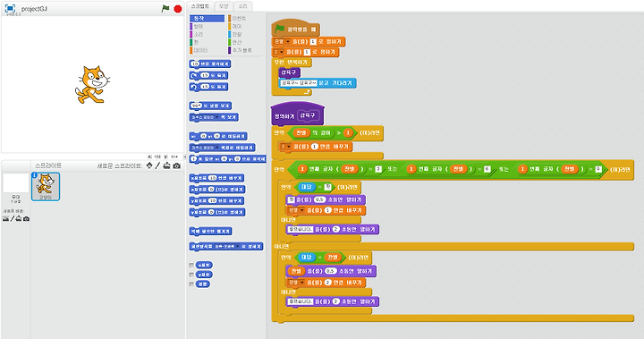The height and width of the screenshot is (339, 644).
Task: Switch the stage to full screen mode
Action: (x=10, y=8)
